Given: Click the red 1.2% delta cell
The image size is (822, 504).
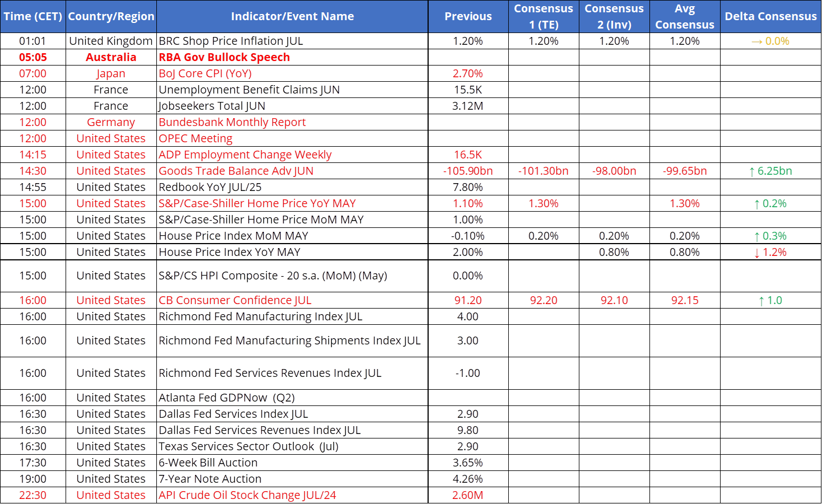Looking at the screenshot, I should (771, 252).
